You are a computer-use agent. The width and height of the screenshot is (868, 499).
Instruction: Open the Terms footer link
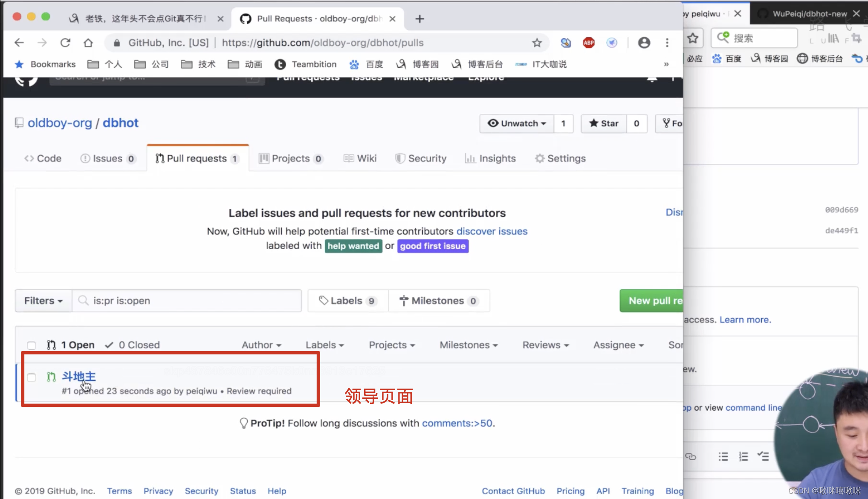click(x=119, y=491)
